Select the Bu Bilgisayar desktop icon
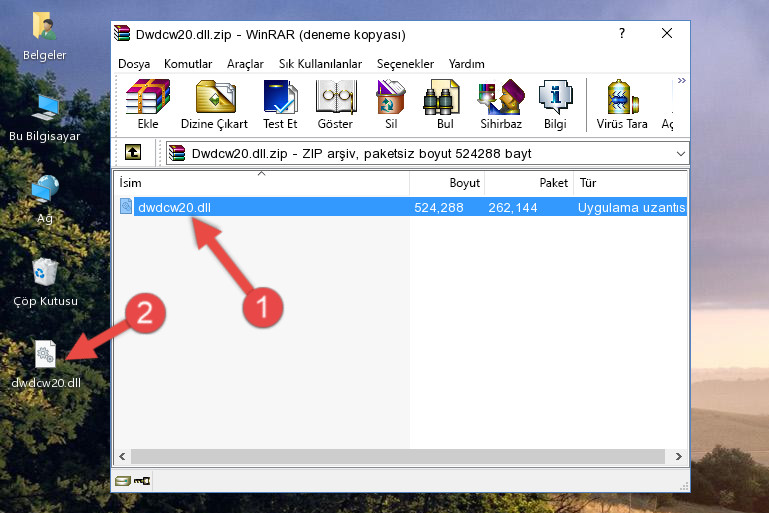Image resolution: width=769 pixels, height=513 pixels. pyautogui.click(x=44, y=118)
